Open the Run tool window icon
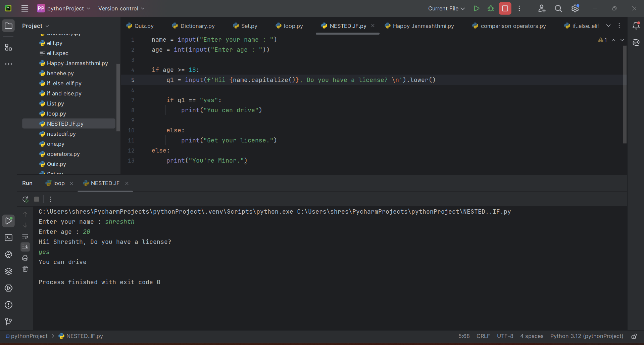This screenshot has height=345, width=644. coord(8,221)
